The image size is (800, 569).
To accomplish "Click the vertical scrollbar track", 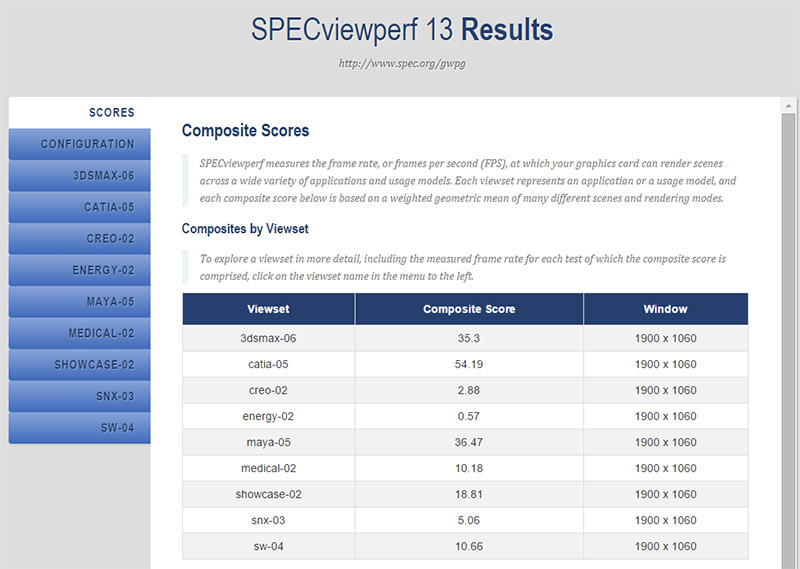I will pyautogui.click(x=788, y=341).
